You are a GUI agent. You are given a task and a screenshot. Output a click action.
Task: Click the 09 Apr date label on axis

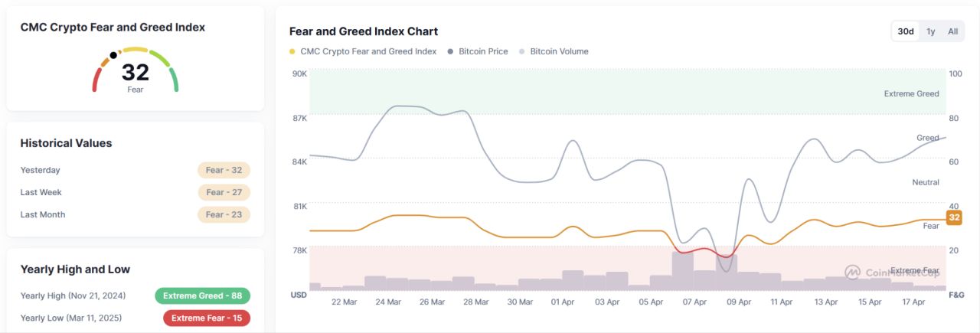point(739,302)
